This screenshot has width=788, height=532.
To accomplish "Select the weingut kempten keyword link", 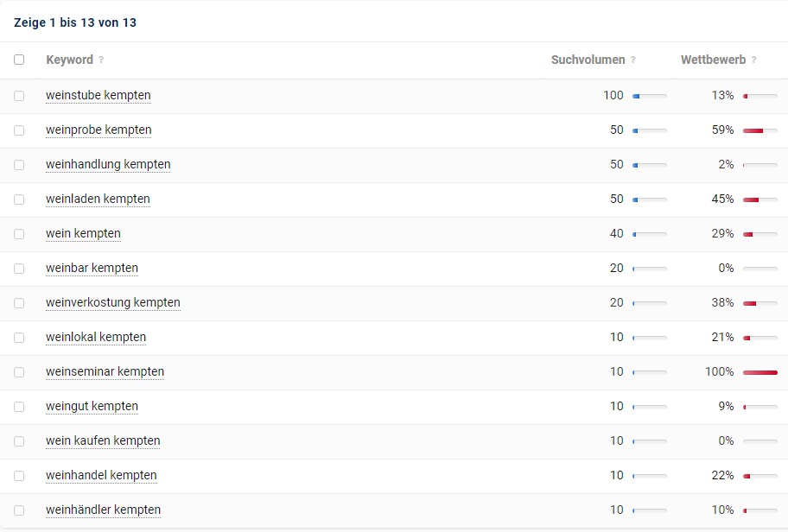I will click(x=92, y=407).
